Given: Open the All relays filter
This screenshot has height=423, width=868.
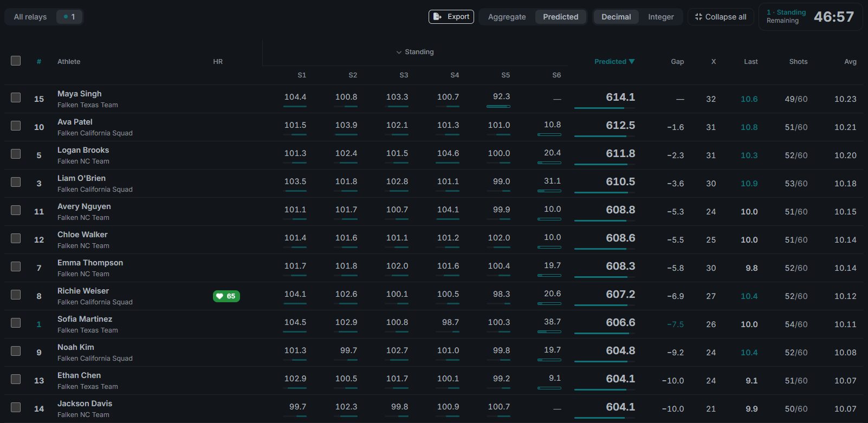Looking at the screenshot, I should pos(30,17).
